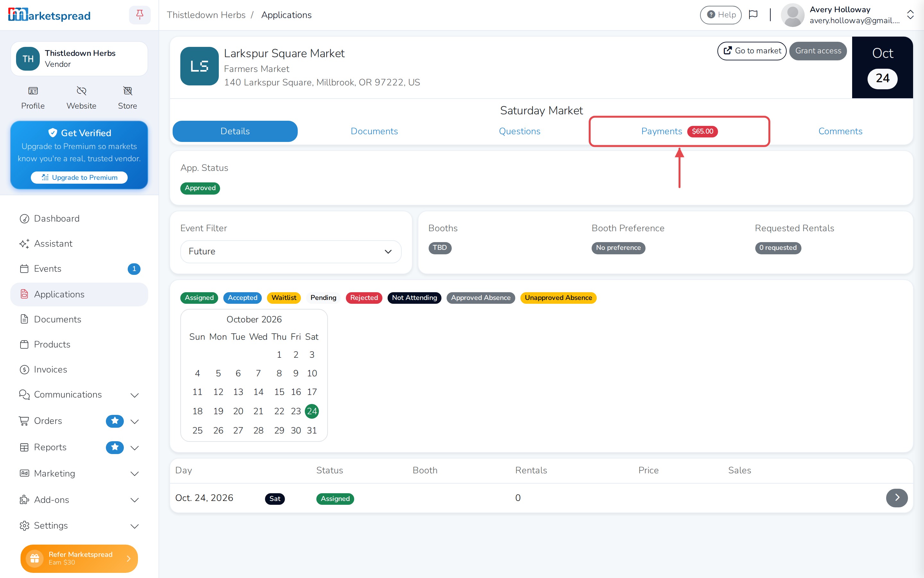Open the Payments tab

point(679,131)
